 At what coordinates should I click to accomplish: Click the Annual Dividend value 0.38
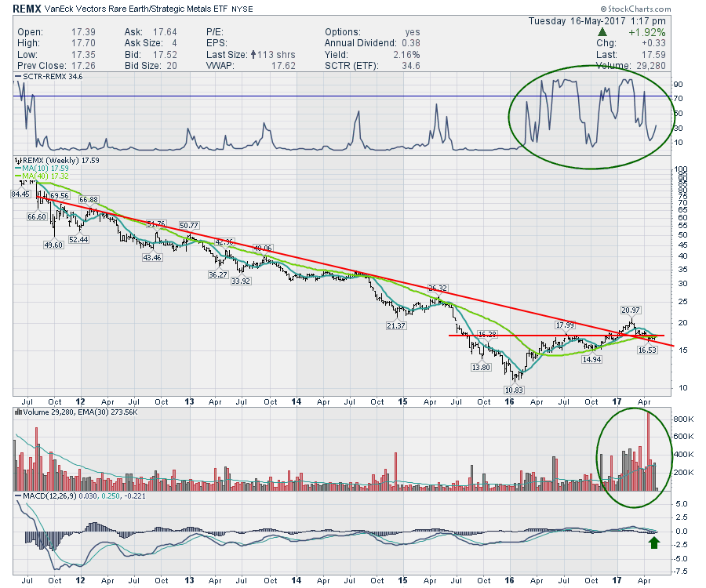[x=411, y=44]
